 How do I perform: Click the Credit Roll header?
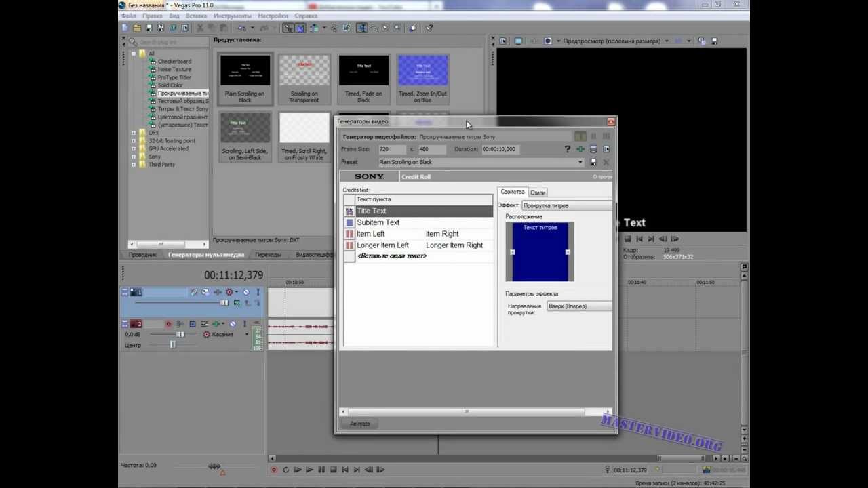416,177
